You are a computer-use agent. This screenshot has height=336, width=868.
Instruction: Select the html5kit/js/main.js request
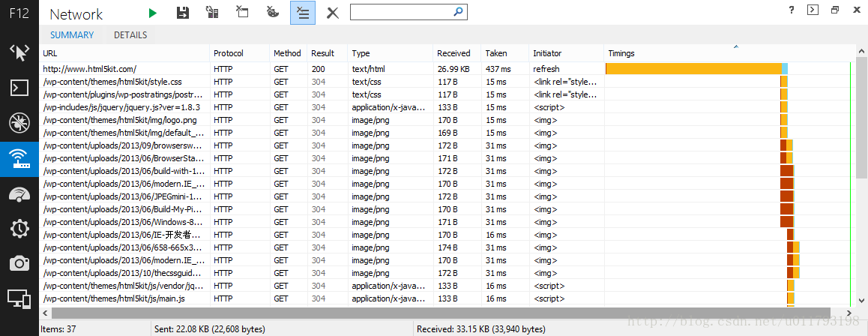[446, 298]
